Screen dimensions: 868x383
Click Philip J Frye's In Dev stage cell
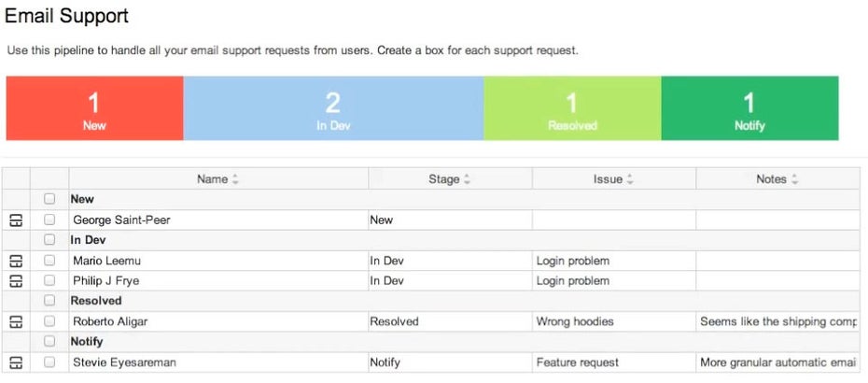coord(450,280)
